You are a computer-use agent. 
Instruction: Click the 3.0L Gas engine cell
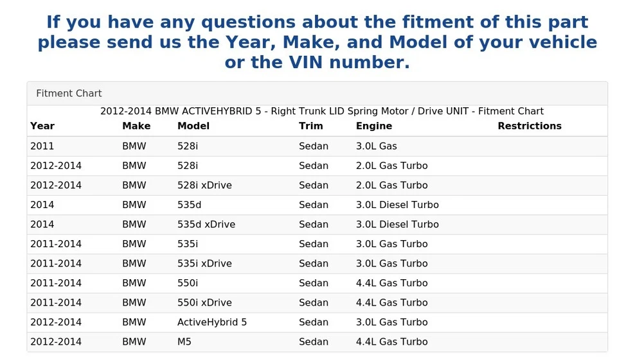click(x=377, y=146)
